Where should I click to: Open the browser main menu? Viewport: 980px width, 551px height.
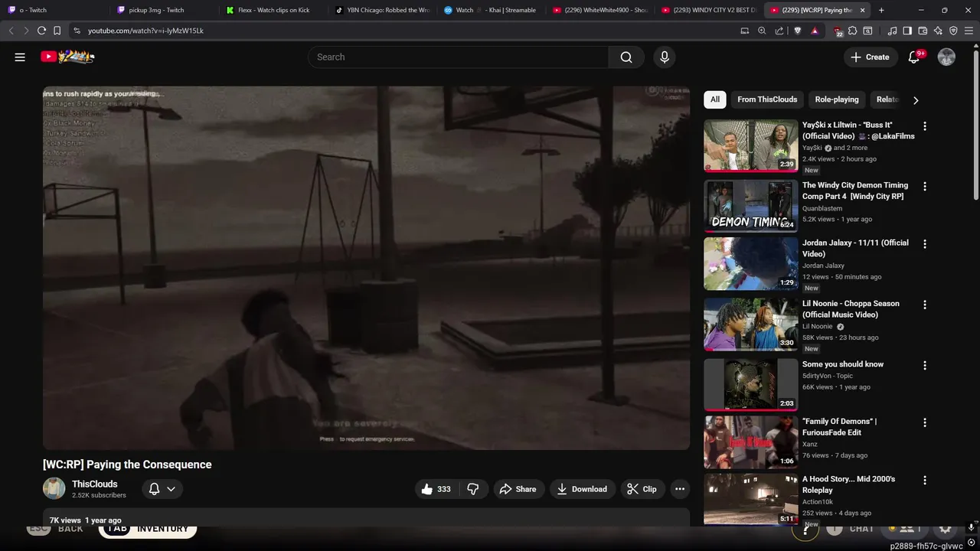969,31
